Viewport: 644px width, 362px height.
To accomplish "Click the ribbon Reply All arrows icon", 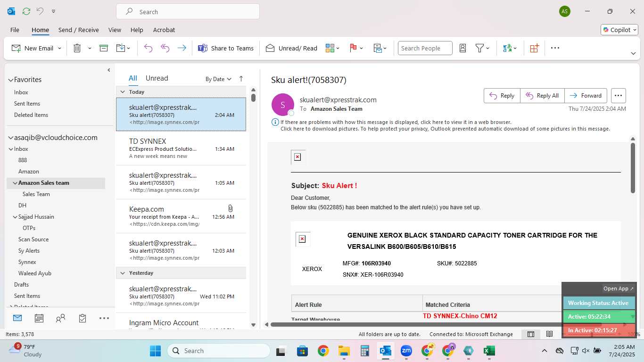I will 165,48.
